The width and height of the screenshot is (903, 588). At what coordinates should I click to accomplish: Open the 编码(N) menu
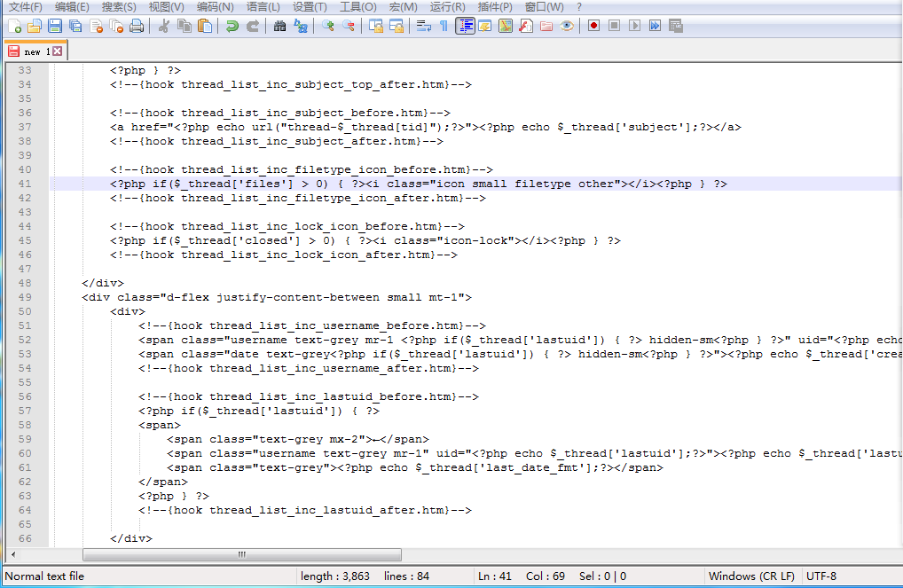pos(215,7)
